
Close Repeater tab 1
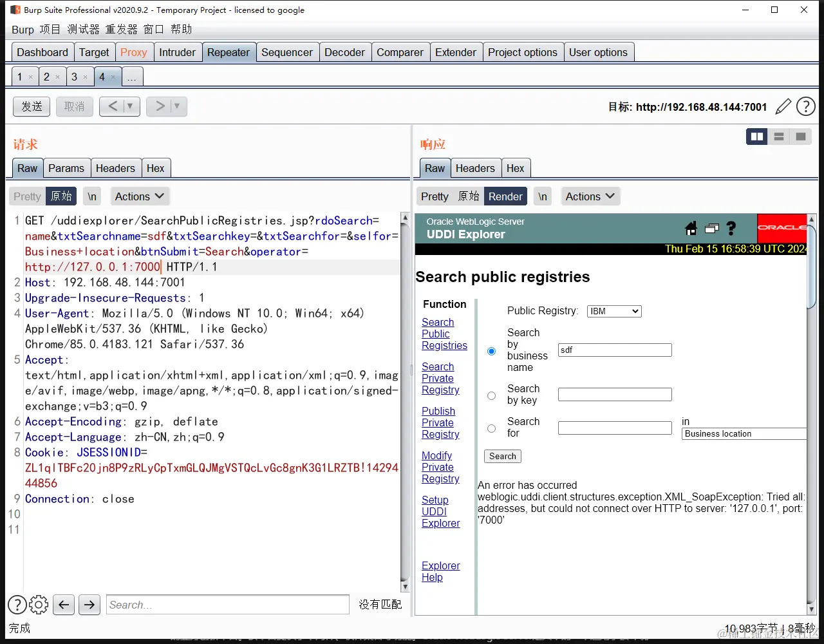pos(30,77)
